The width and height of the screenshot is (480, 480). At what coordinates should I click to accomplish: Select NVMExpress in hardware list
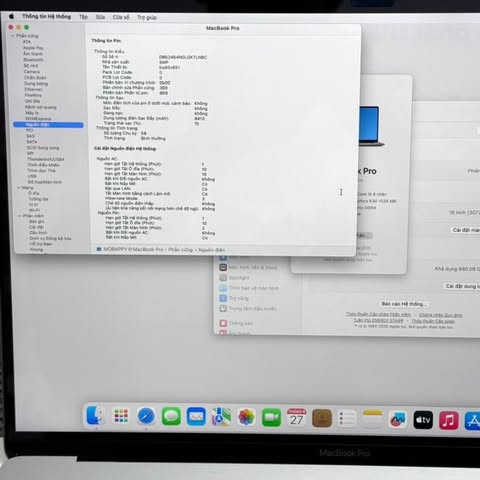[38, 118]
